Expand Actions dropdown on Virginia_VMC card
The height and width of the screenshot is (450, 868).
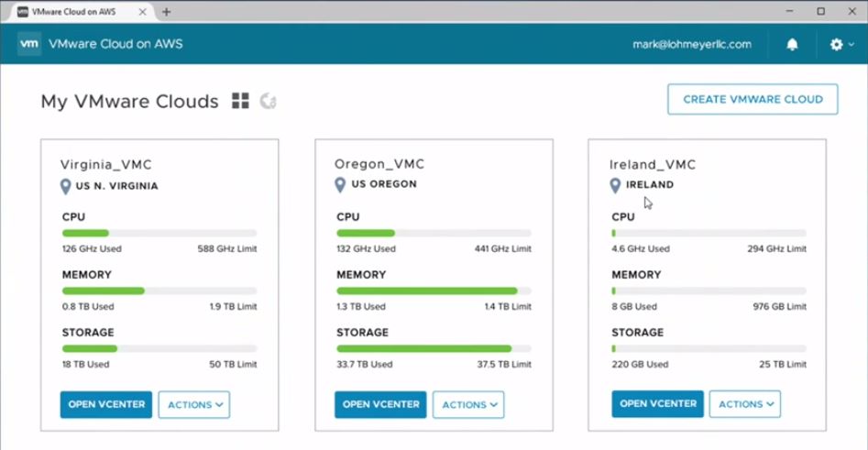click(194, 404)
